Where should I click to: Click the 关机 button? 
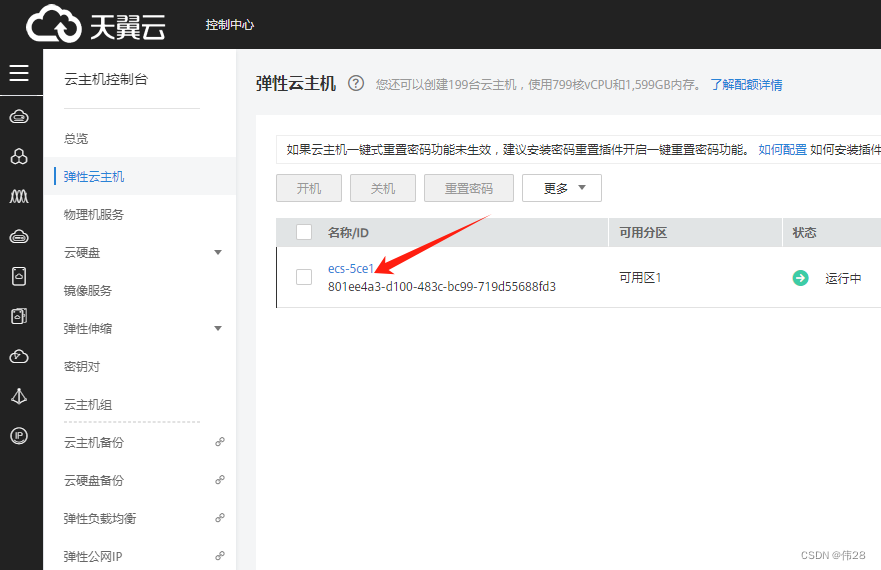(x=383, y=188)
